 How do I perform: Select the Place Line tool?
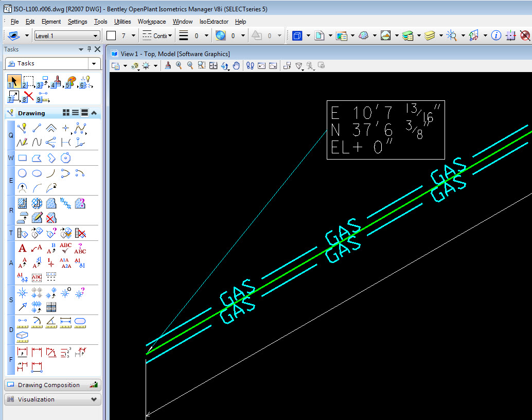(37, 128)
